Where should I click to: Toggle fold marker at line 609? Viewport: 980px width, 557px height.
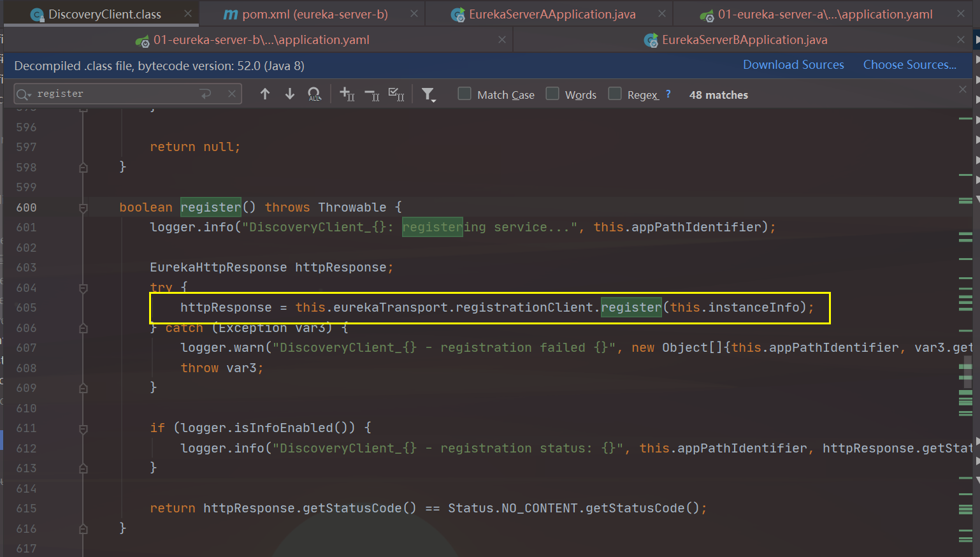(83, 388)
